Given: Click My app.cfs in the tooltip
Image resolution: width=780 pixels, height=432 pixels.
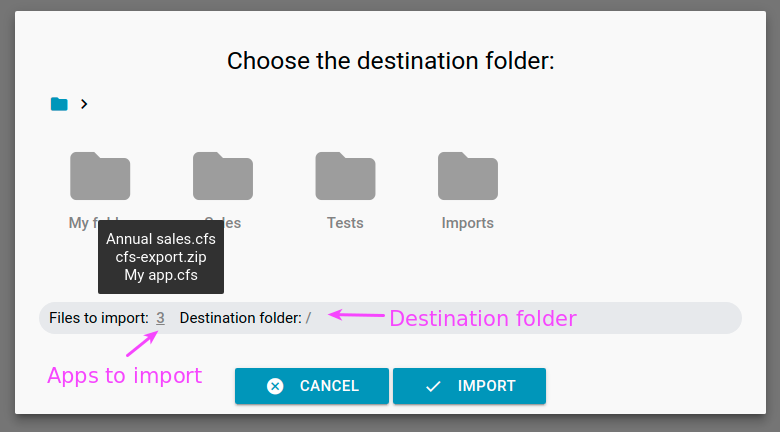Looking at the screenshot, I should (161, 275).
